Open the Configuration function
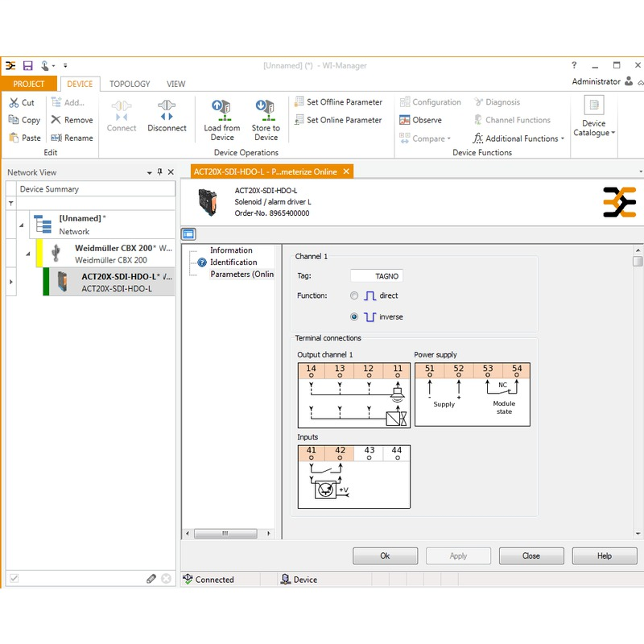 tap(431, 102)
